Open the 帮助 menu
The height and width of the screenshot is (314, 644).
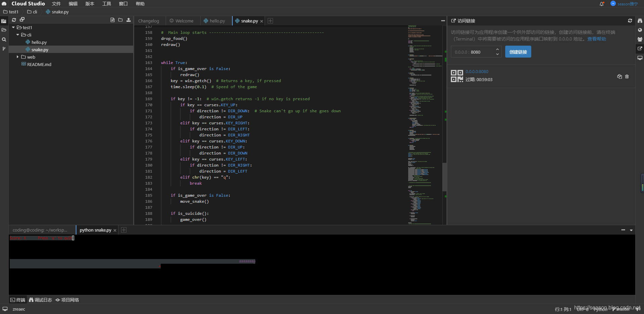click(140, 4)
